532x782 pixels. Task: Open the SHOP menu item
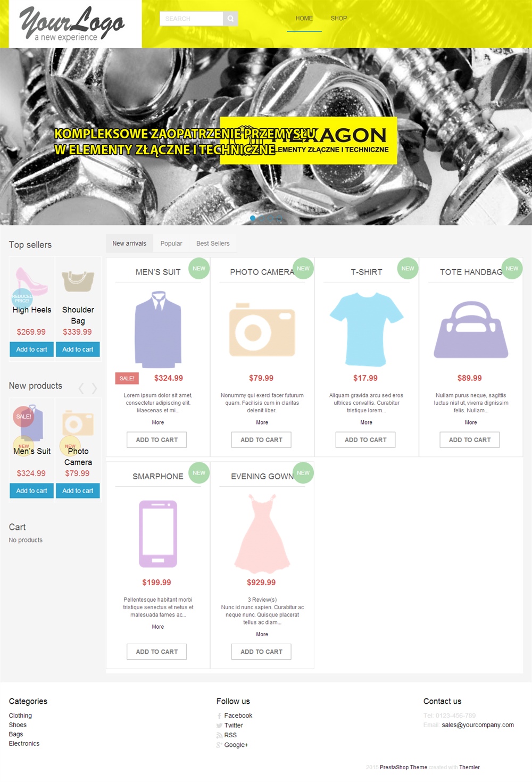(339, 18)
